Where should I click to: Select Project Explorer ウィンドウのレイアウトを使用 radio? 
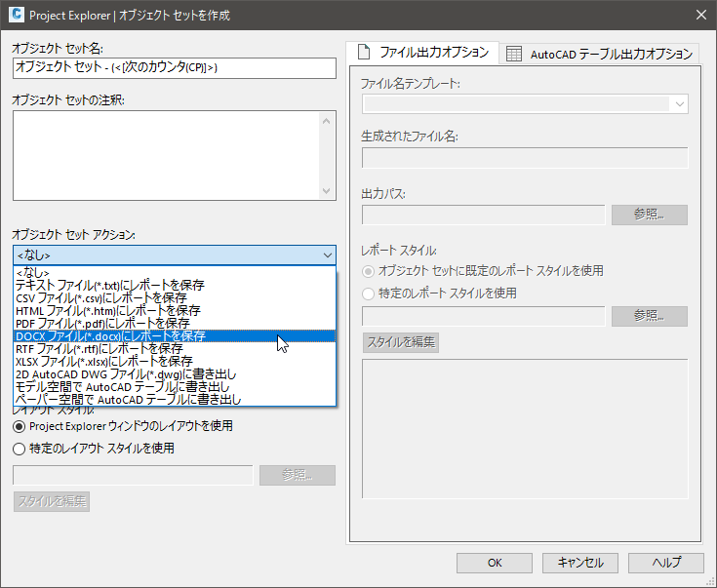[x=123, y=426]
